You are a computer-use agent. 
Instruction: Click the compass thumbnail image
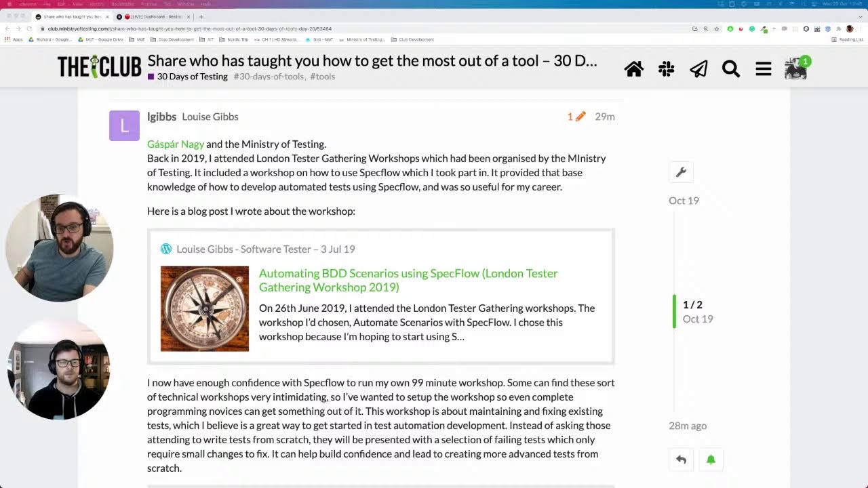click(x=205, y=308)
